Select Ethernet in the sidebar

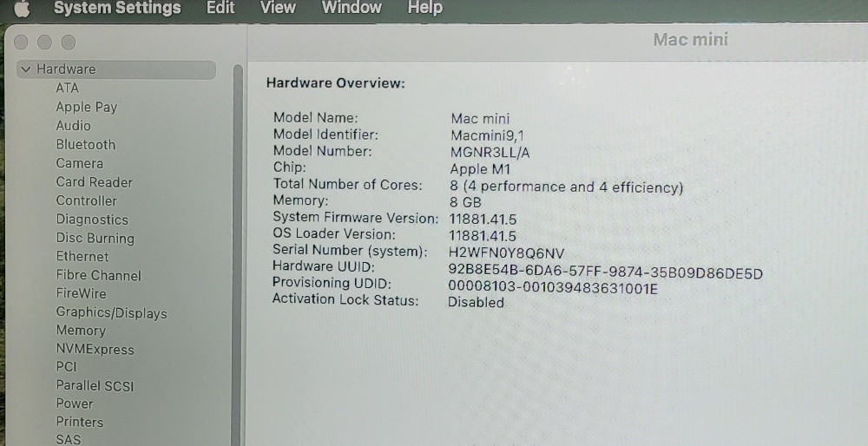click(x=82, y=257)
